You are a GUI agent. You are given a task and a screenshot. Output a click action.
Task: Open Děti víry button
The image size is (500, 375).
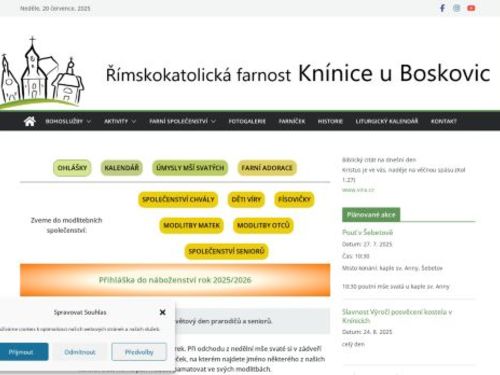[x=246, y=199]
